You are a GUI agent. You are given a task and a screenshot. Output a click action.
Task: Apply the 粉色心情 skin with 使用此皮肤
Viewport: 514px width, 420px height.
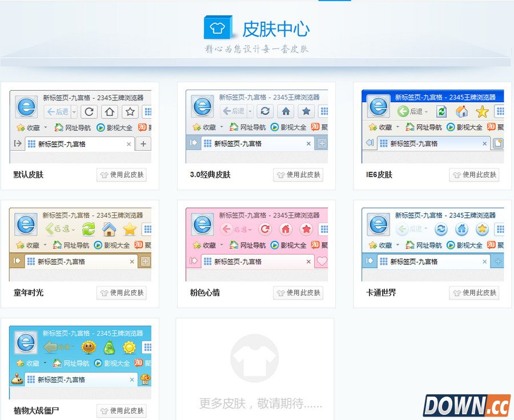coord(298,293)
